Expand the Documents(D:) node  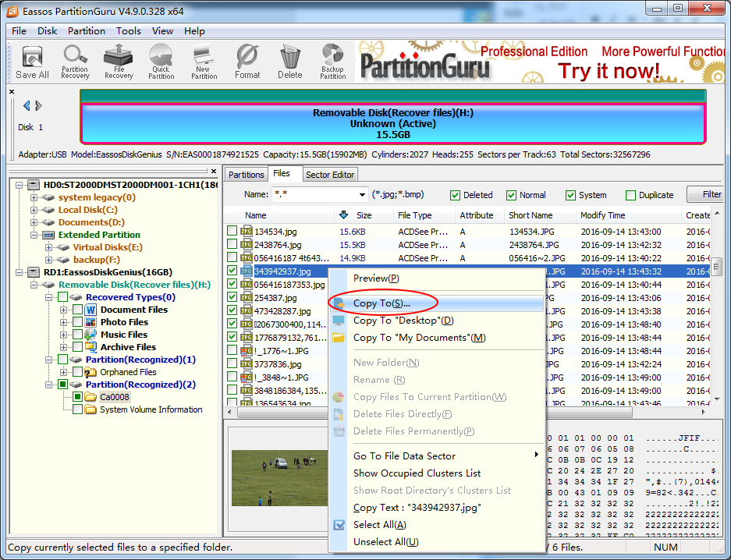click(x=34, y=223)
